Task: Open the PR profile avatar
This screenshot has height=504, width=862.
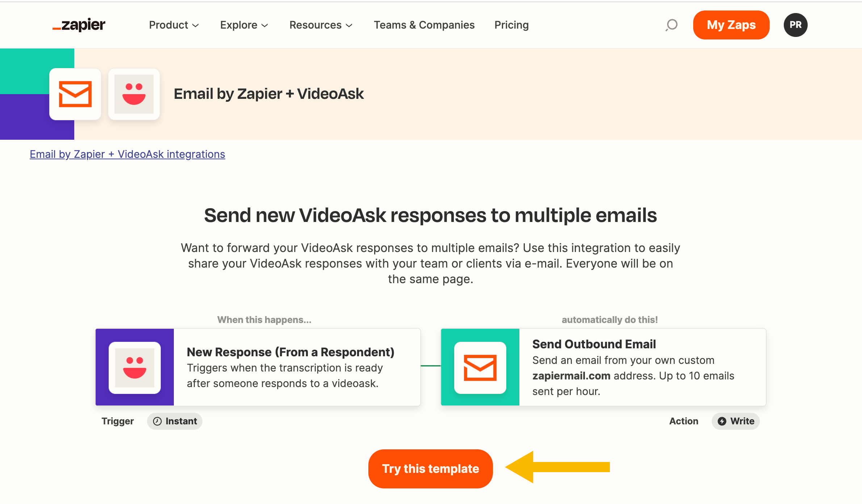Action: (x=796, y=25)
